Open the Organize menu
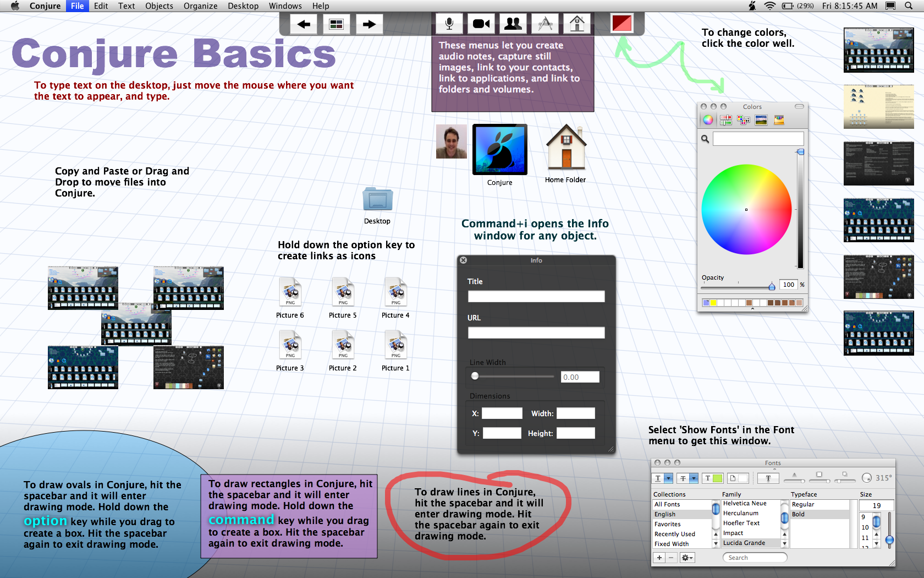 pyautogui.click(x=201, y=6)
